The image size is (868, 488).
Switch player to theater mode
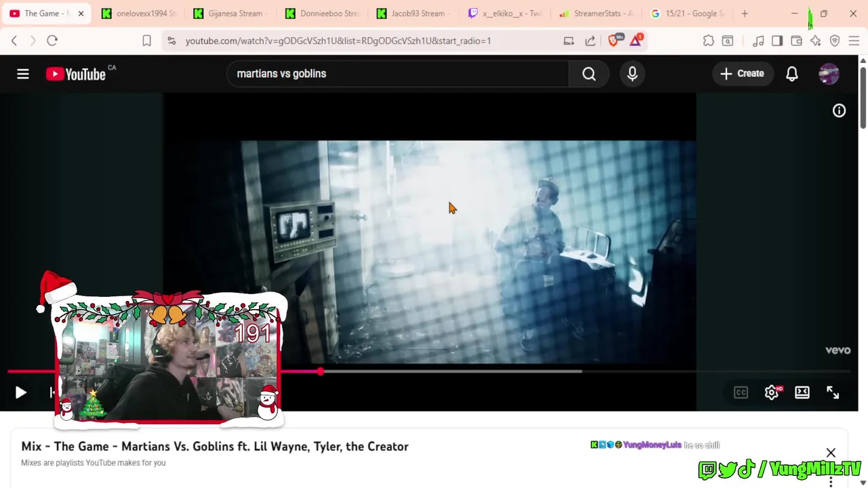(802, 392)
